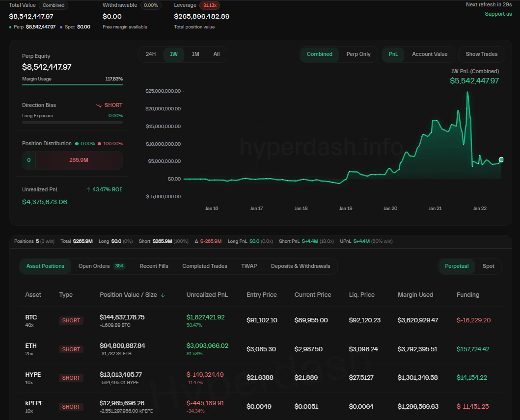Open the Support us link
Viewport: 520px width, 420px height.
[498, 14]
